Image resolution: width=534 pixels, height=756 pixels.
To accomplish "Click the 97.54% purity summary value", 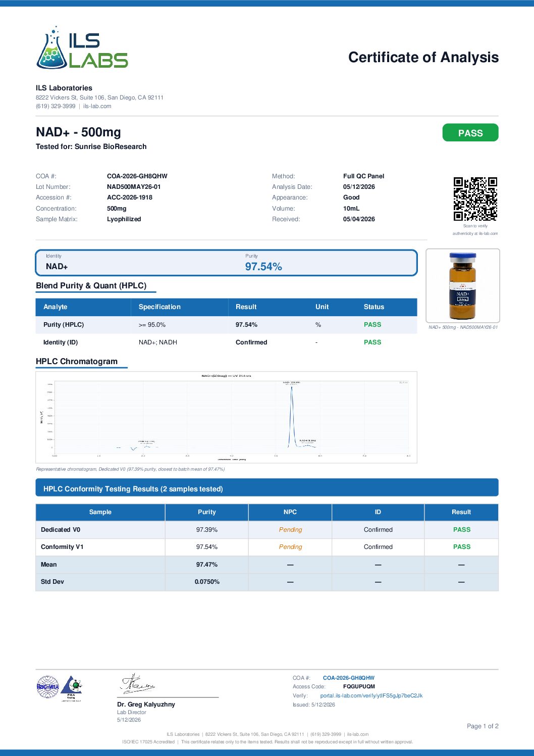I will tap(263, 267).
